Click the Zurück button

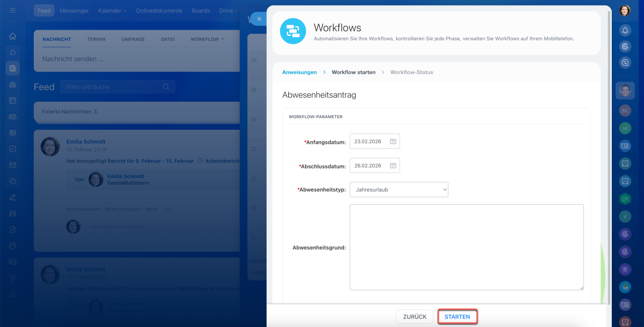(415, 317)
